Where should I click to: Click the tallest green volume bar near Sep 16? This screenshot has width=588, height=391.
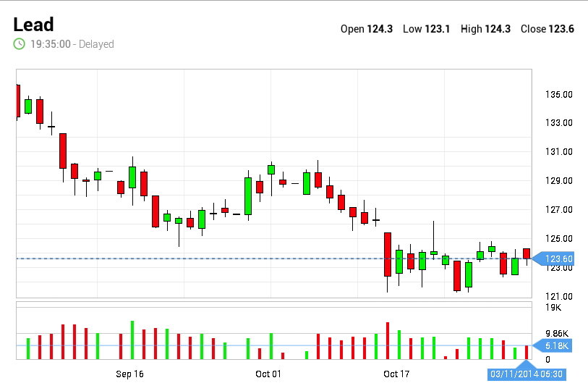pyautogui.click(x=132, y=340)
